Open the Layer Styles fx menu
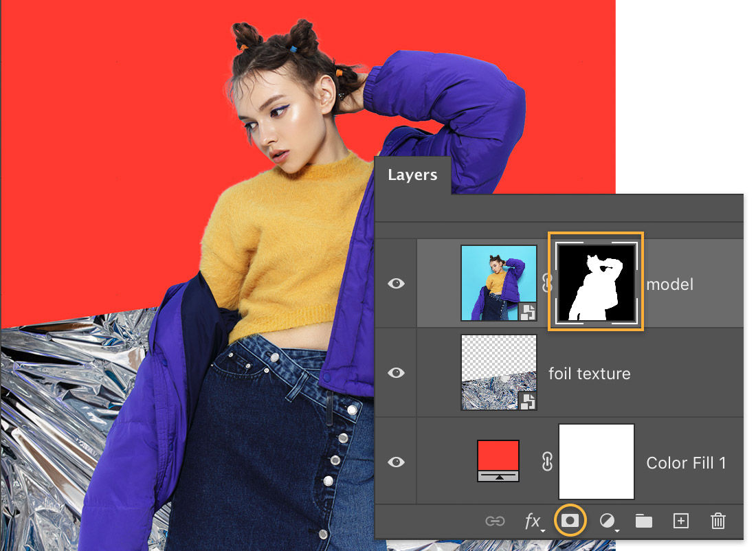The height and width of the screenshot is (551, 756). coord(533,521)
